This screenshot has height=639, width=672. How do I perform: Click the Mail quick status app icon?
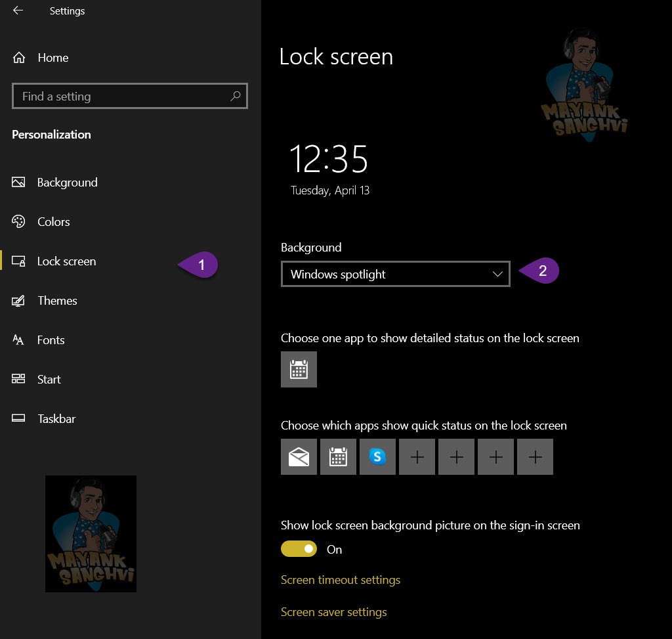[299, 456]
